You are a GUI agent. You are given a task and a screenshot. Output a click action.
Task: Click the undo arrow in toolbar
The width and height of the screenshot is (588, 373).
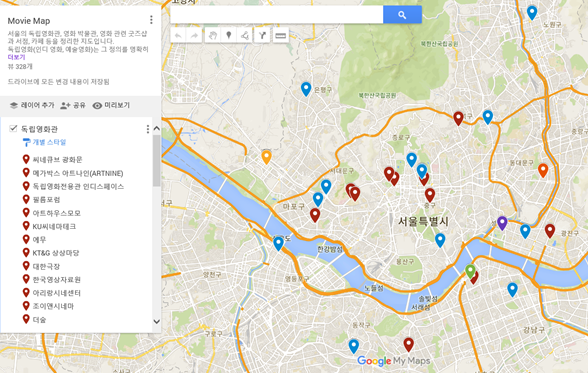tap(178, 36)
